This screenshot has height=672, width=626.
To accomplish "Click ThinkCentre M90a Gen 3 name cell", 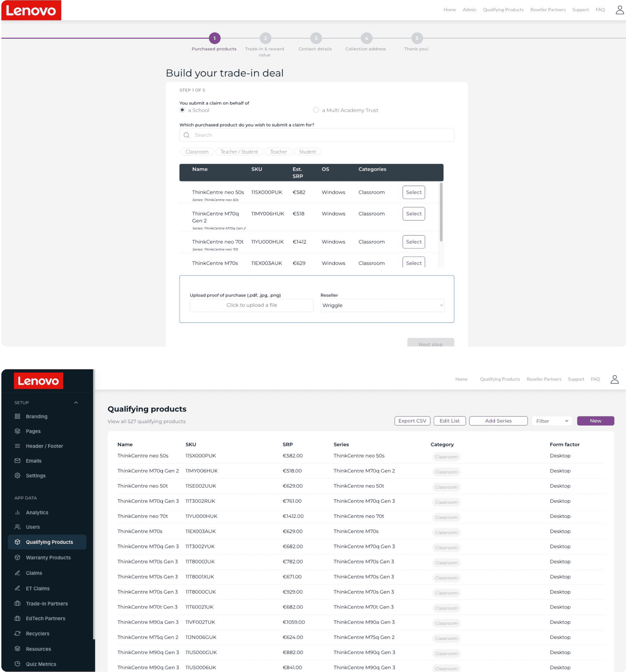I will pyautogui.click(x=148, y=622).
